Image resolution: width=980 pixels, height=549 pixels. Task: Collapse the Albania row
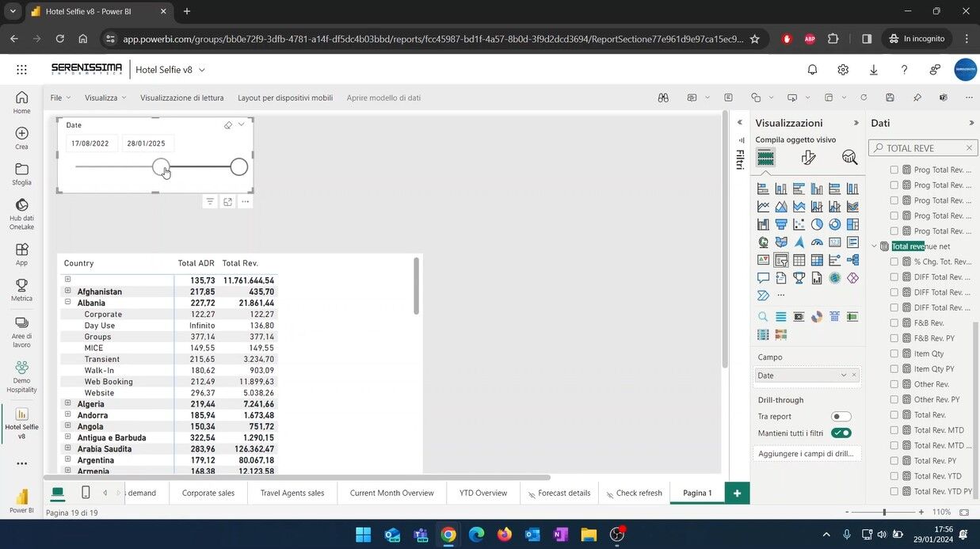pos(68,303)
